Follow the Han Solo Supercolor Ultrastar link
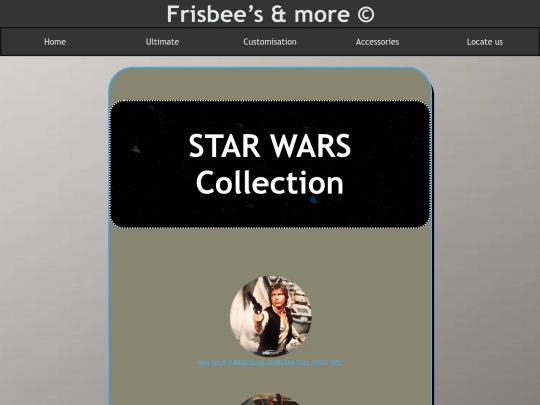 point(270,363)
